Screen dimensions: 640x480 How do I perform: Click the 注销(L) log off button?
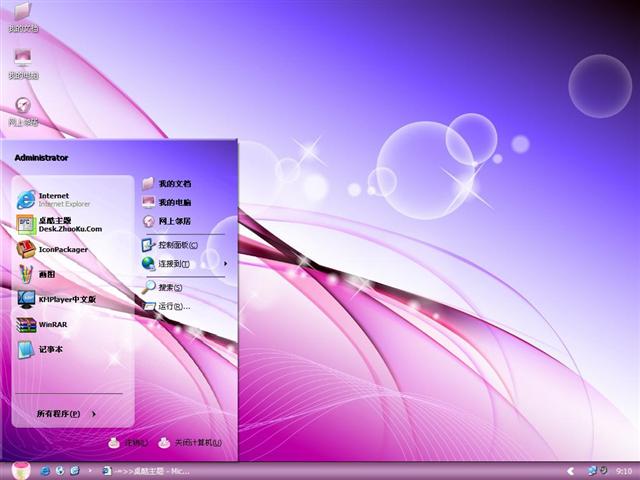(128, 442)
